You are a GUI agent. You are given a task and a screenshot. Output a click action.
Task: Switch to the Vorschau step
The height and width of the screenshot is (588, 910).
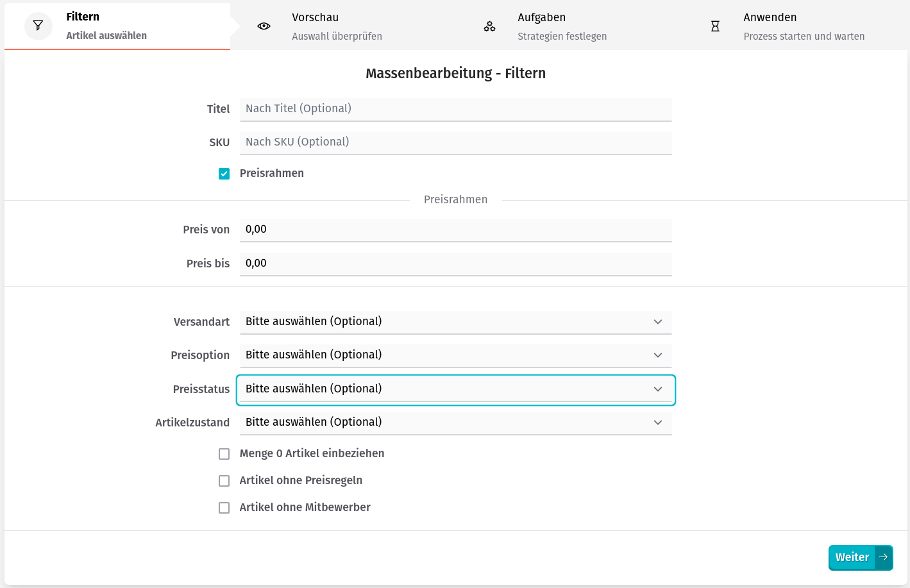(343, 26)
